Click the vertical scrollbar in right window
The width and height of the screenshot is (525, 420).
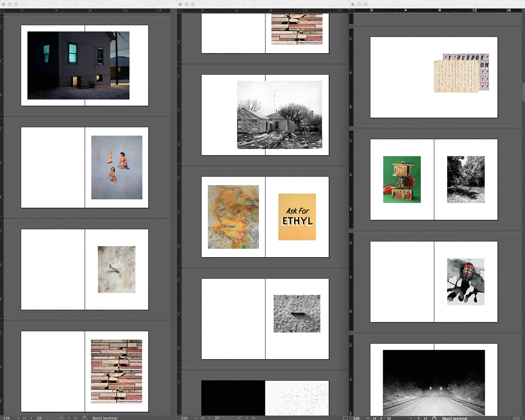tap(523, 92)
